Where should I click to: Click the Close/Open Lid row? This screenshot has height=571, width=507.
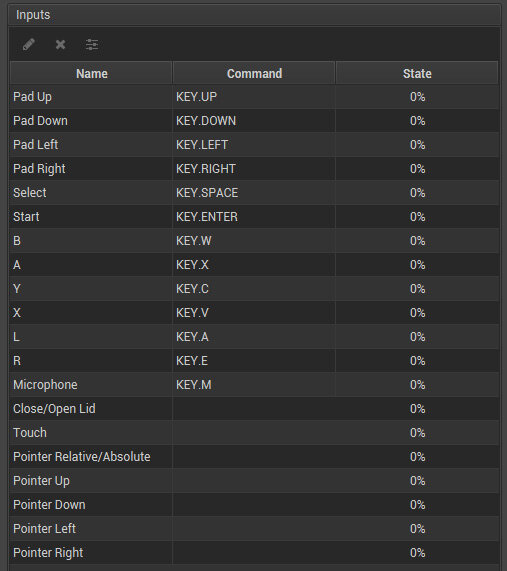[x=254, y=409]
